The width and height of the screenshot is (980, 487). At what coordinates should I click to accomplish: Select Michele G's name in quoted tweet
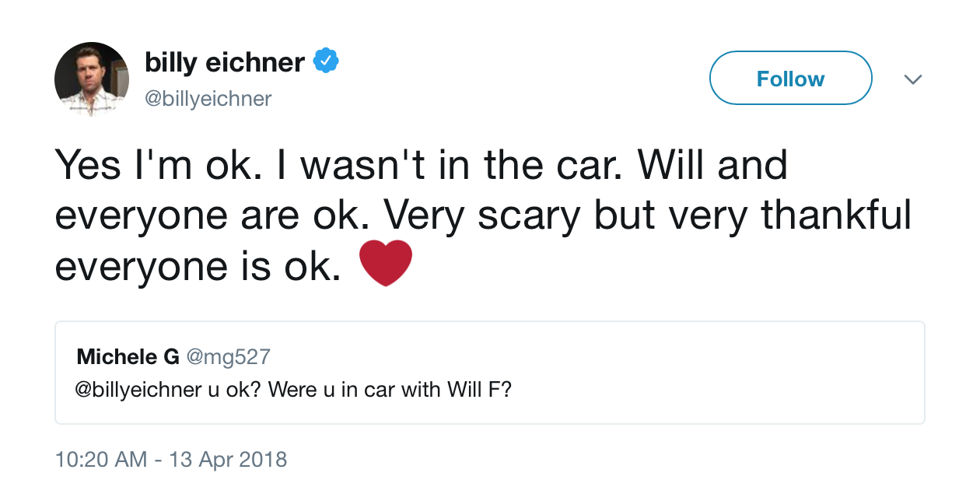tap(128, 357)
